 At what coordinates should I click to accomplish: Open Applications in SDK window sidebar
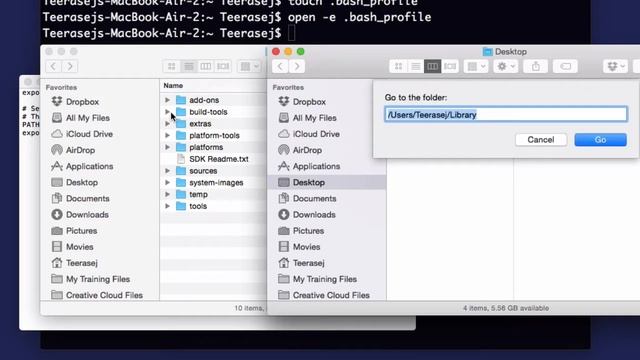82,166
